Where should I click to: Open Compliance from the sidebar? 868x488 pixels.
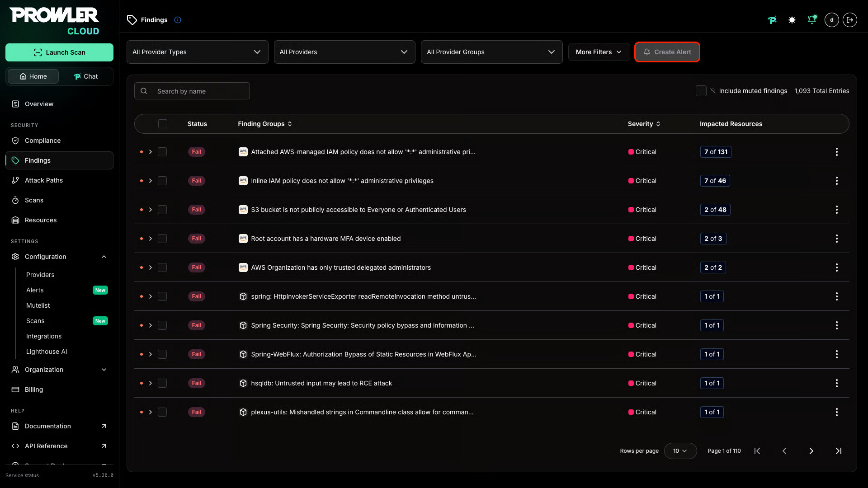click(x=59, y=141)
